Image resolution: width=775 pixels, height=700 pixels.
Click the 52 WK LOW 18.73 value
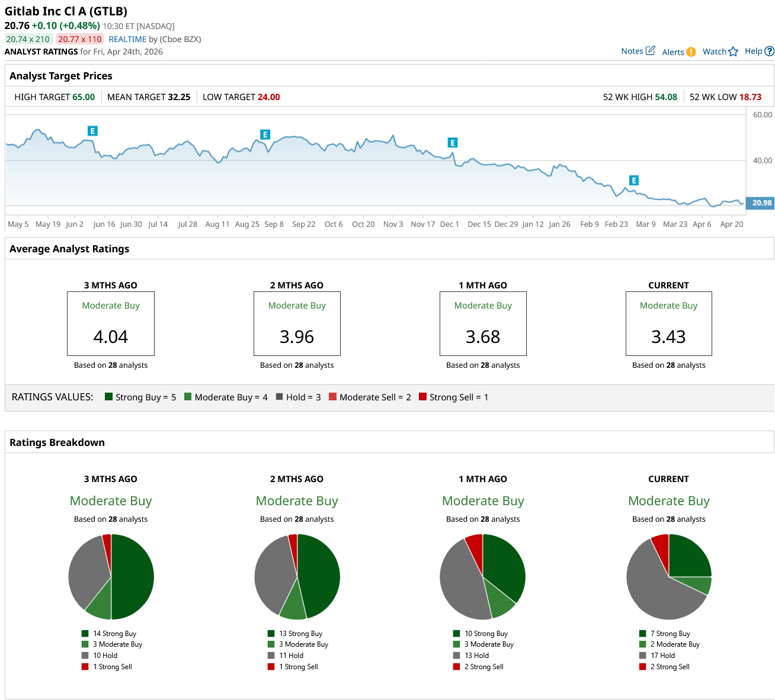[x=751, y=97]
